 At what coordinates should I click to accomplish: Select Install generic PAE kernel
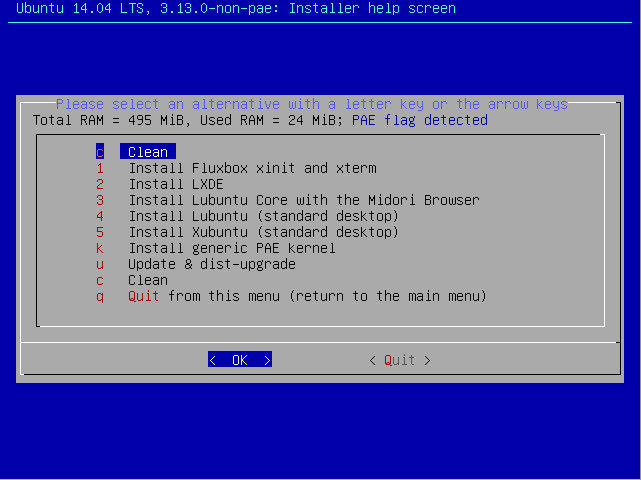click(x=232, y=248)
